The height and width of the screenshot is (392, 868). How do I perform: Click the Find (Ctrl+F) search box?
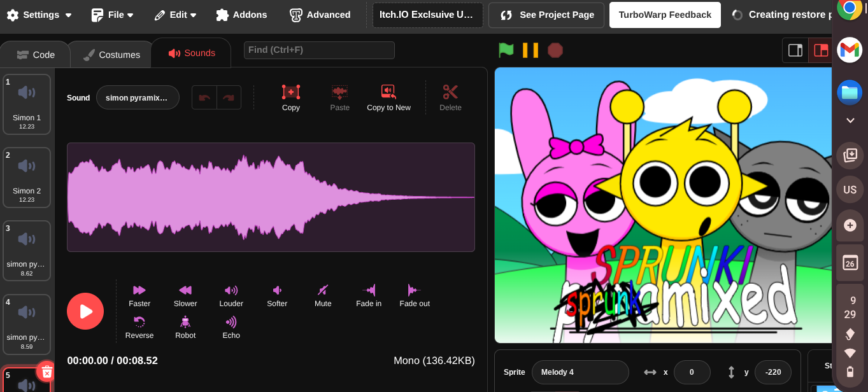(x=319, y=50)
